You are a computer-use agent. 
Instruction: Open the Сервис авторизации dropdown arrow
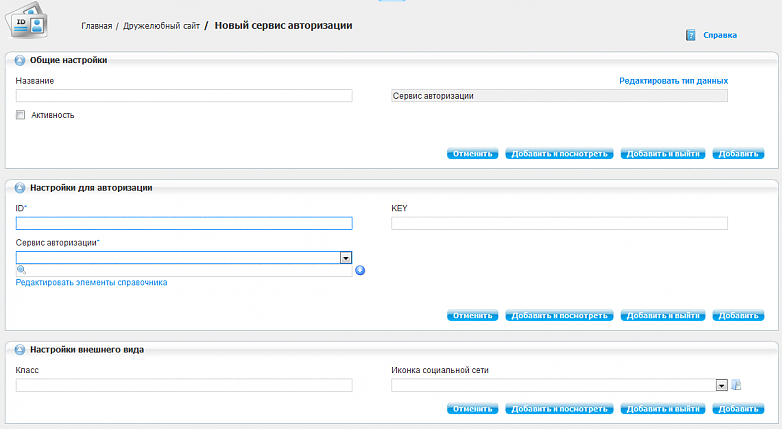pyautogui.click(x=346, y=258)
